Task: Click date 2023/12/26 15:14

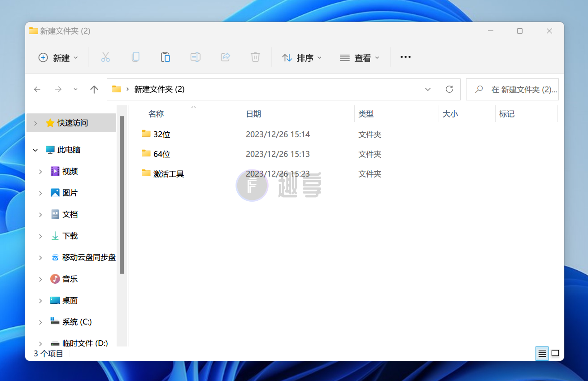Action: 278,134
